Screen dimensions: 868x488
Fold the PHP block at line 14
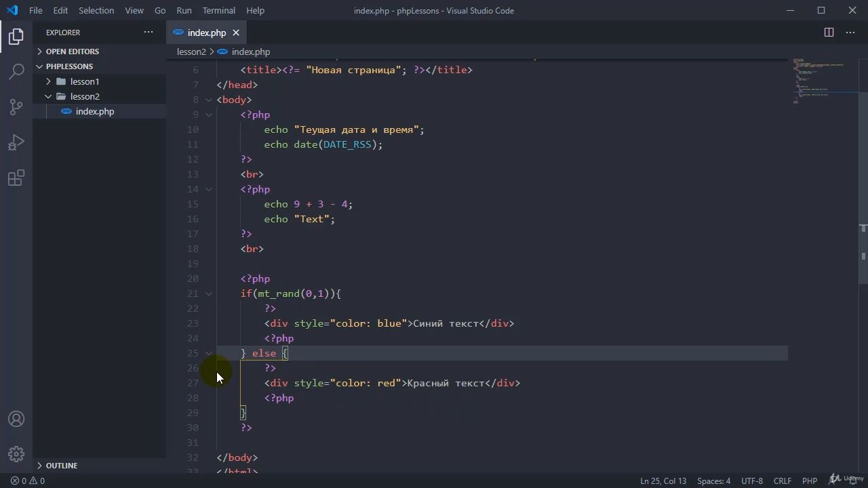(x=209, y=189)
